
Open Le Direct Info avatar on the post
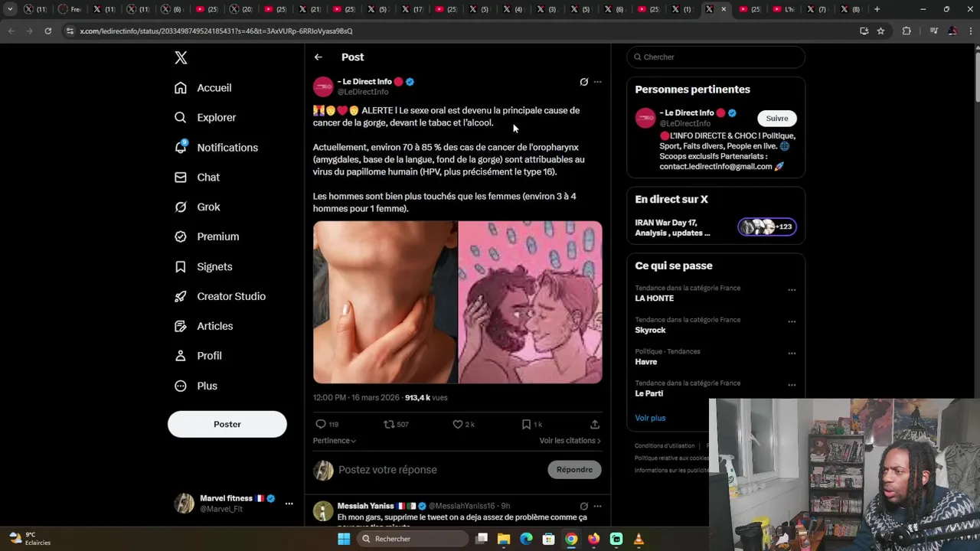[x=323, y=86]
